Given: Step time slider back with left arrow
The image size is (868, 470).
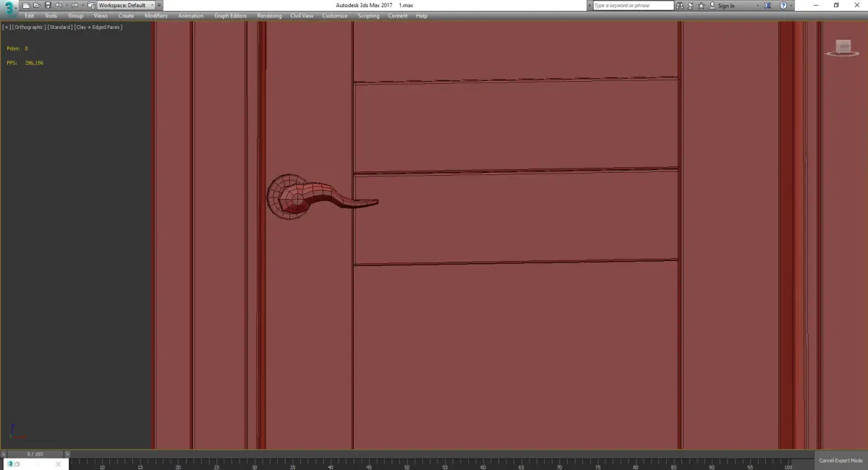Looking at the screenshot, I should tap(4, 454).
